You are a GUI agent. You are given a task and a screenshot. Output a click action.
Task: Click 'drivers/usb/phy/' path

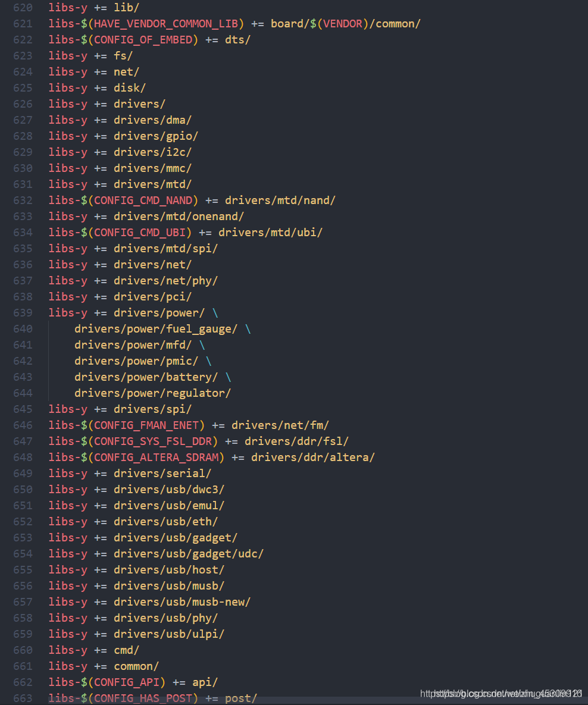(165, 618)
